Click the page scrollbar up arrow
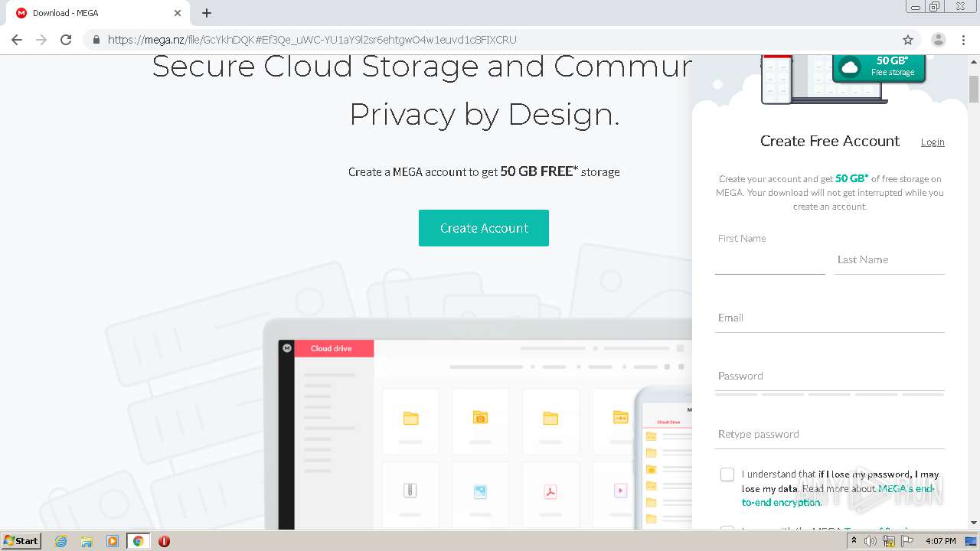This screenshot has height=551, width=980. 974,61
